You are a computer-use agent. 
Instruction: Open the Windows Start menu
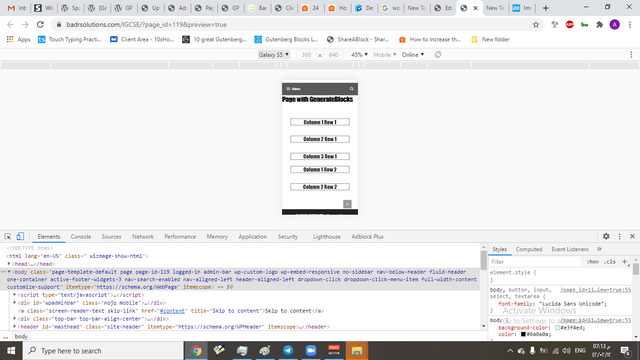pos(11,351)
